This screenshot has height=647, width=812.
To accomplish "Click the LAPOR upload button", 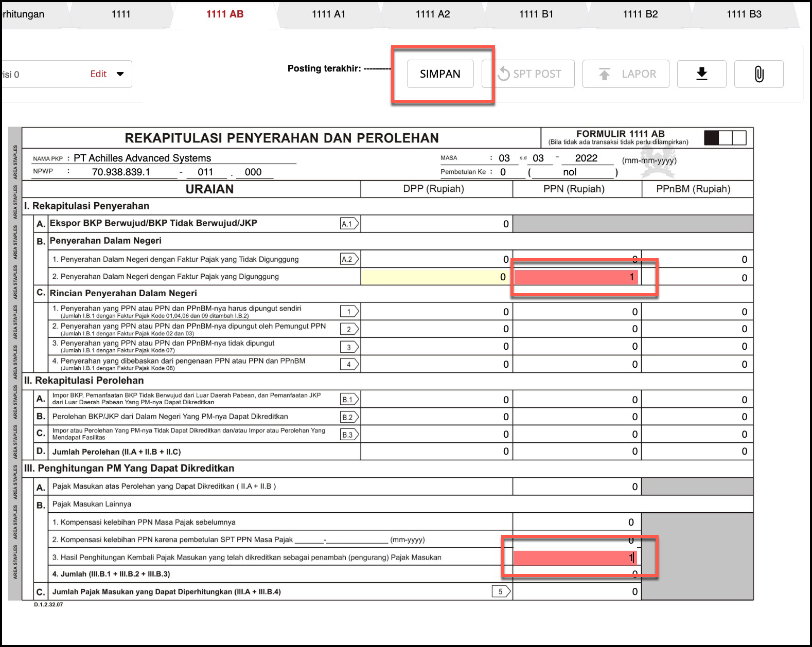I will point(625,74).
